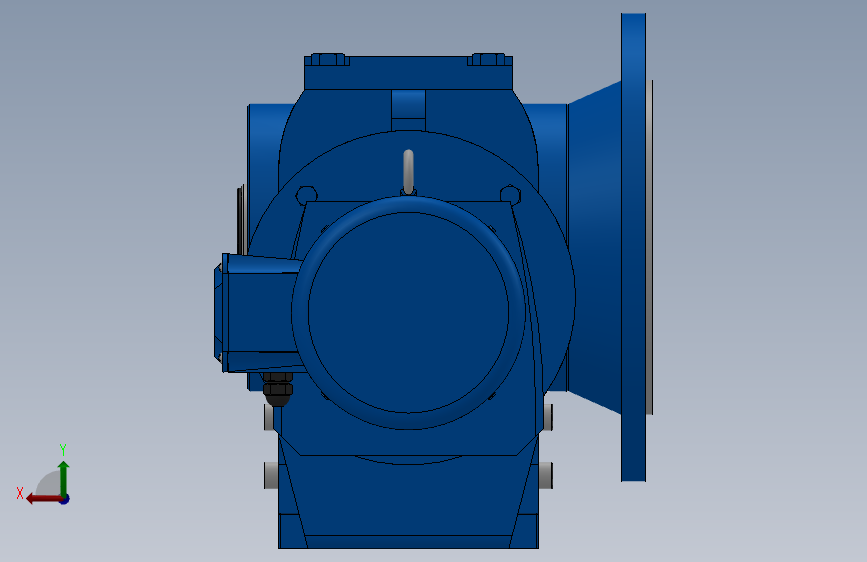Select the circular motor fan cover face
The width and height of the screenshot is (867, 562).
[x=408, y=313]
